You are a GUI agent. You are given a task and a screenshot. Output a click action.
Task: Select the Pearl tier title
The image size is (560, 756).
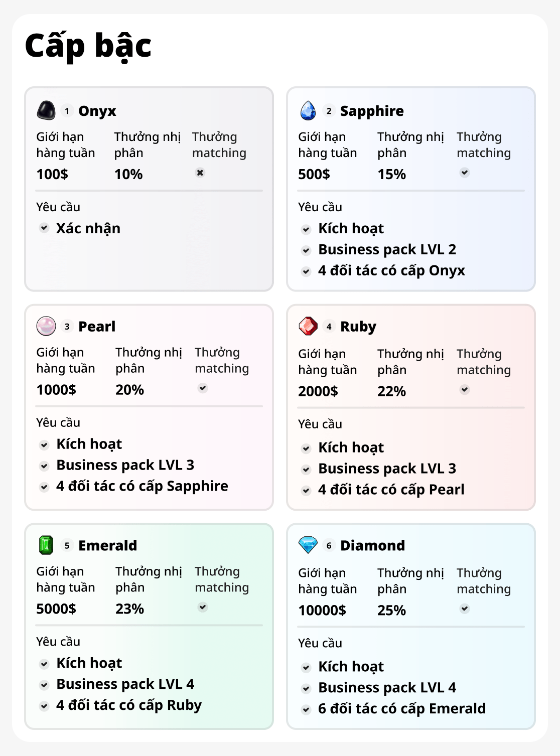pos(97,327)
